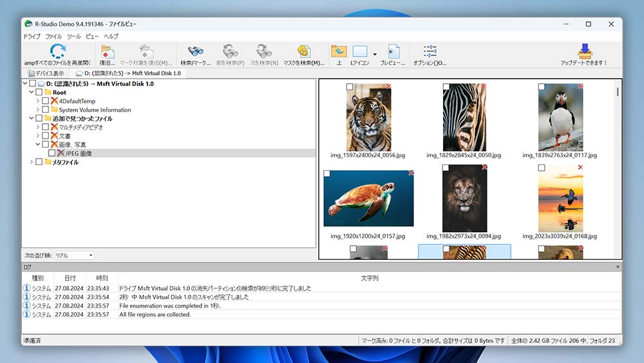The height and width of the screenshot is (363, 644).
Task: Open the ヘルプ (Help) menu
Action: click(111, 36)
